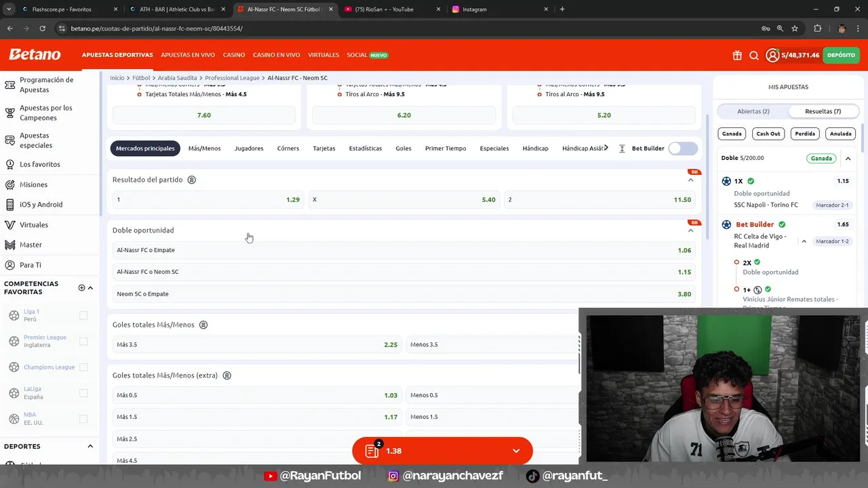Image resolution: width=868 pixels, height=488 pixels.
Task: Click the Depósito button
Action: coord(841,55)
